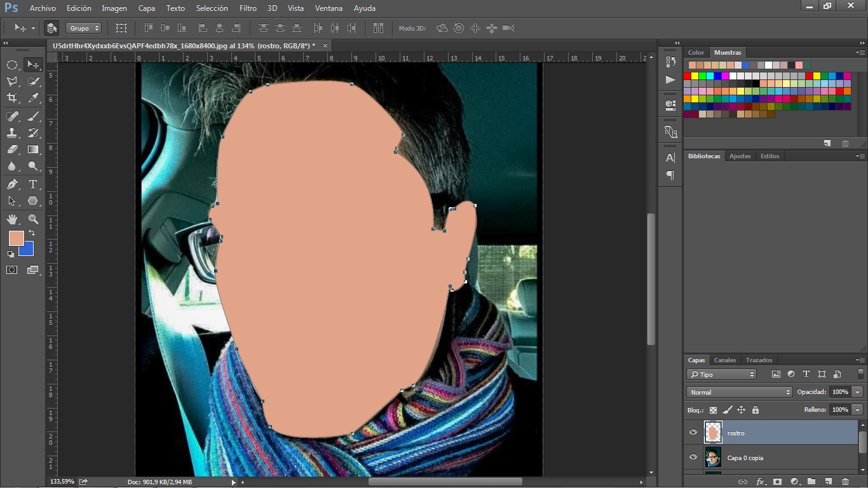
Task: Open the Grupo auto-select dropdown
Action: pyautogui.click(x=83, y=28)
